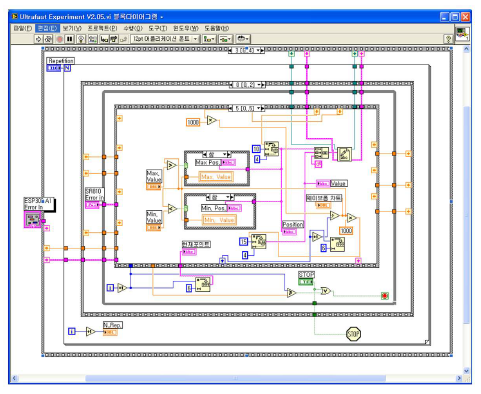Open the 도움말(H) menu
The width and height of the screenshot is (481, 394).
(217, 28)
